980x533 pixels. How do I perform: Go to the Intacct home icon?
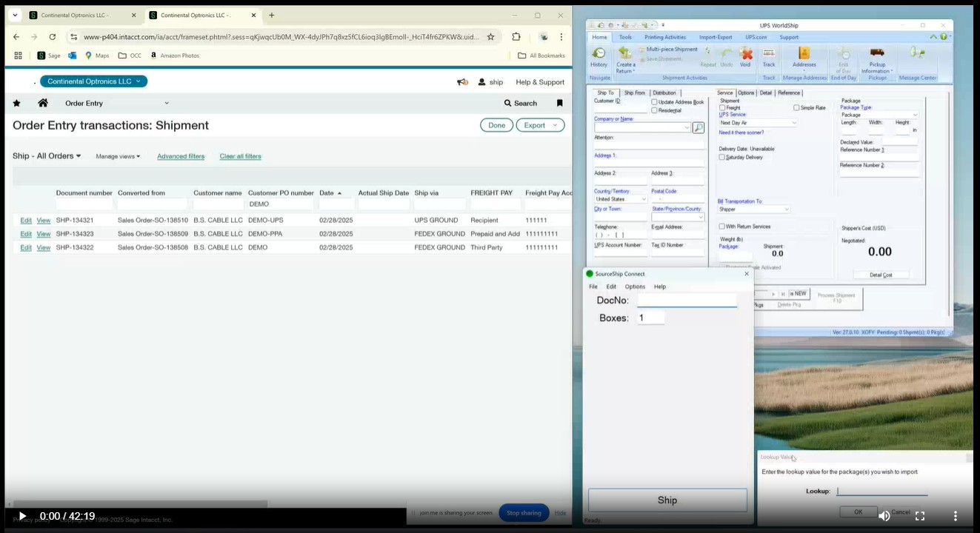point(43,103)
